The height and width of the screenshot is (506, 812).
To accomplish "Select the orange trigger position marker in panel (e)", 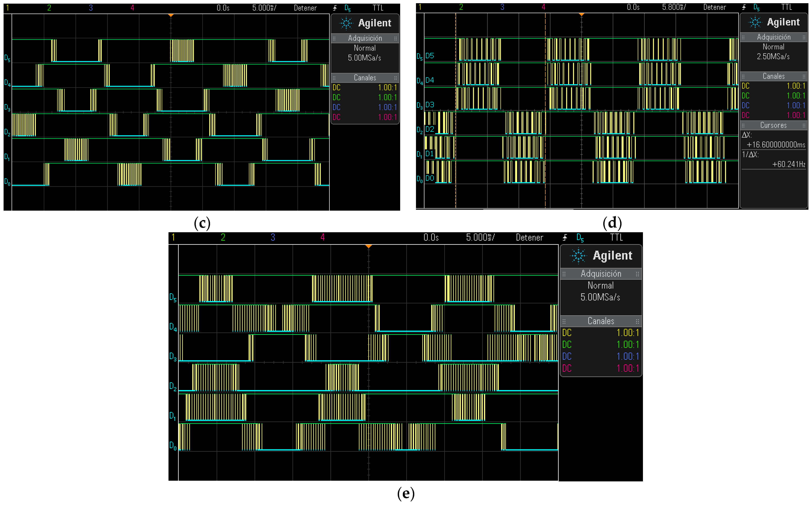I will point(369,246).
